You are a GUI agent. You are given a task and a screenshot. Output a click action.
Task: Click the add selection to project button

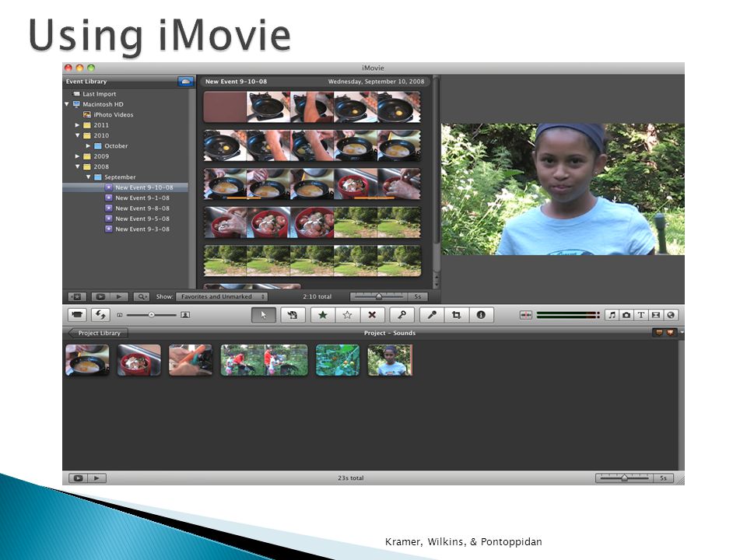pyautogui.click(x=292, y=315)
